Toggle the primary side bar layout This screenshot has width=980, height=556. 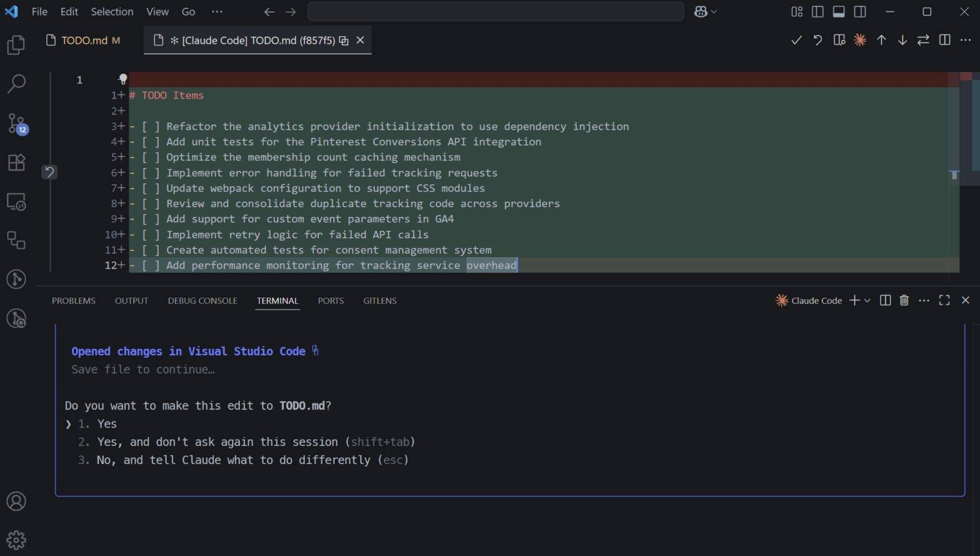pos(817,12)
